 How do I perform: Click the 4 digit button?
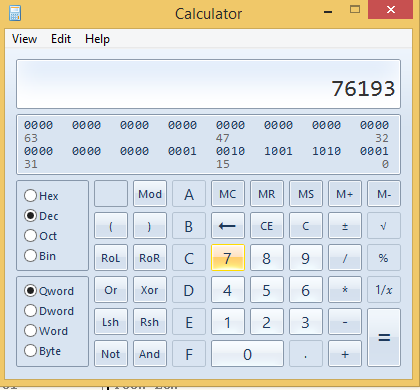[228, 290]
